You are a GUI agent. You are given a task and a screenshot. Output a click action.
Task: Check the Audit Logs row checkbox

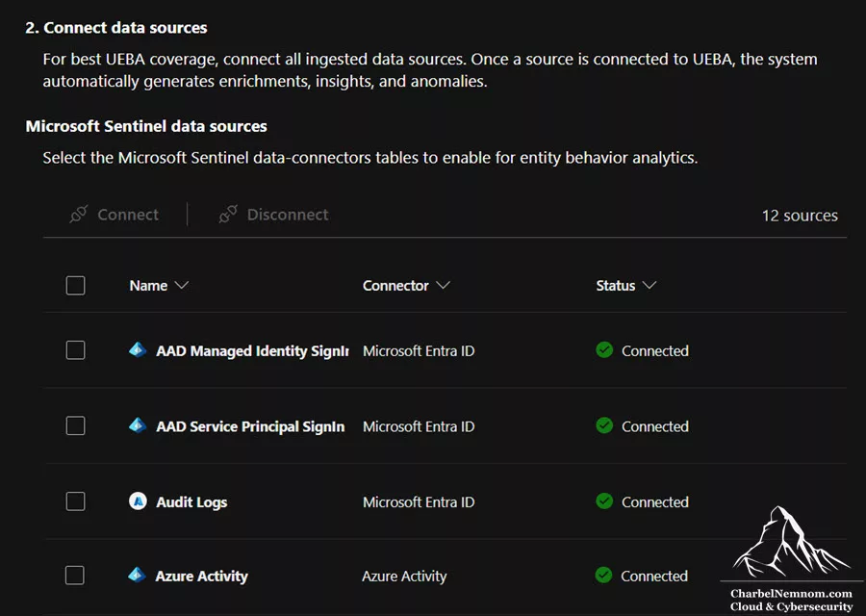tap(76, 501)
